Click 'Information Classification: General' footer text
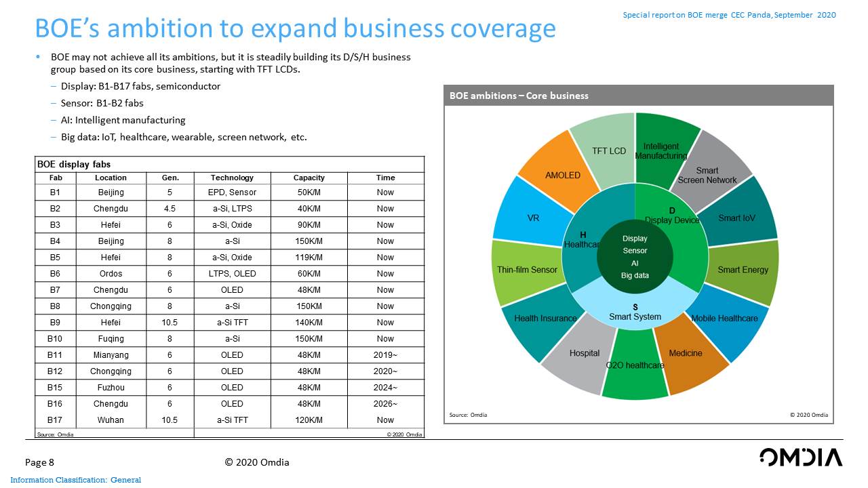The image size is (868, 488). [x=76, y=480]
